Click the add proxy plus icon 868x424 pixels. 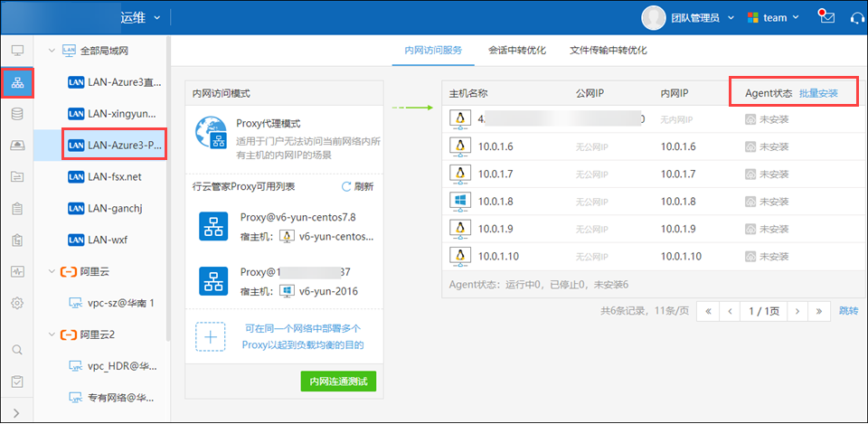[x=210, y=336]
